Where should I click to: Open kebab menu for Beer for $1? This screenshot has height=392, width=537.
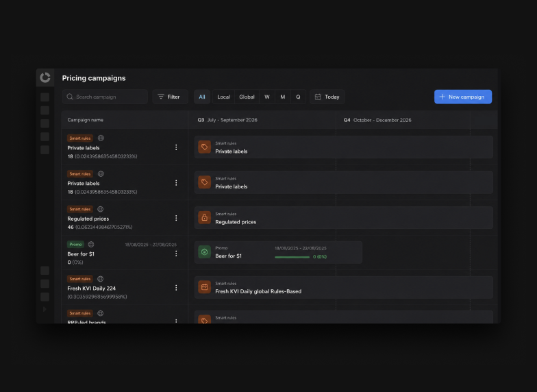coord(176,254)
